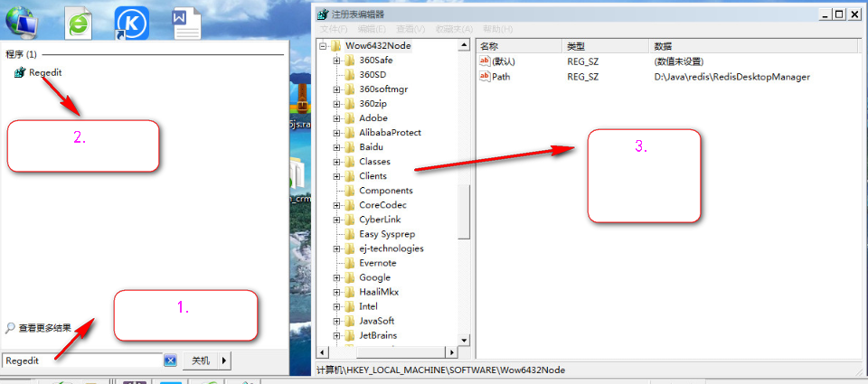Expand the 360softmgr registry key

(x=336, y=89)
